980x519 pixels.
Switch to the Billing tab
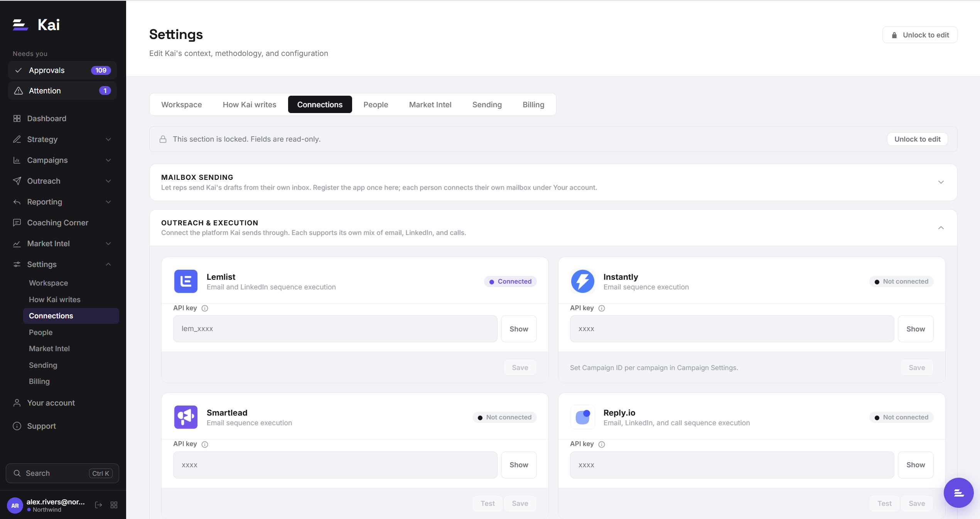pos(533,105)
